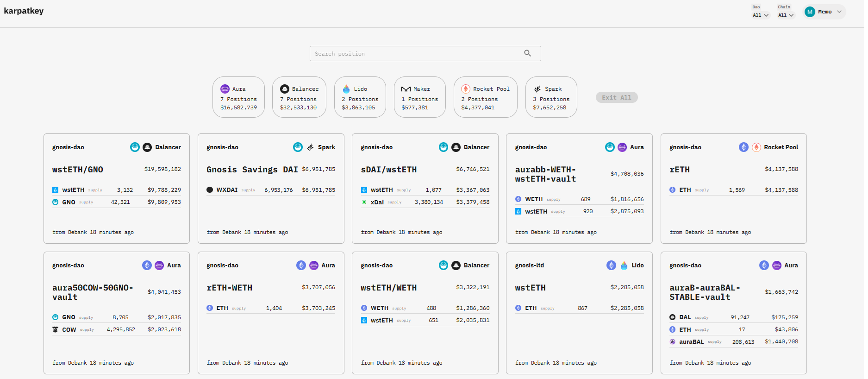Click Balancer icon on sDAI/wstETH card
The image size is (868, 379).
click(456, 147)
